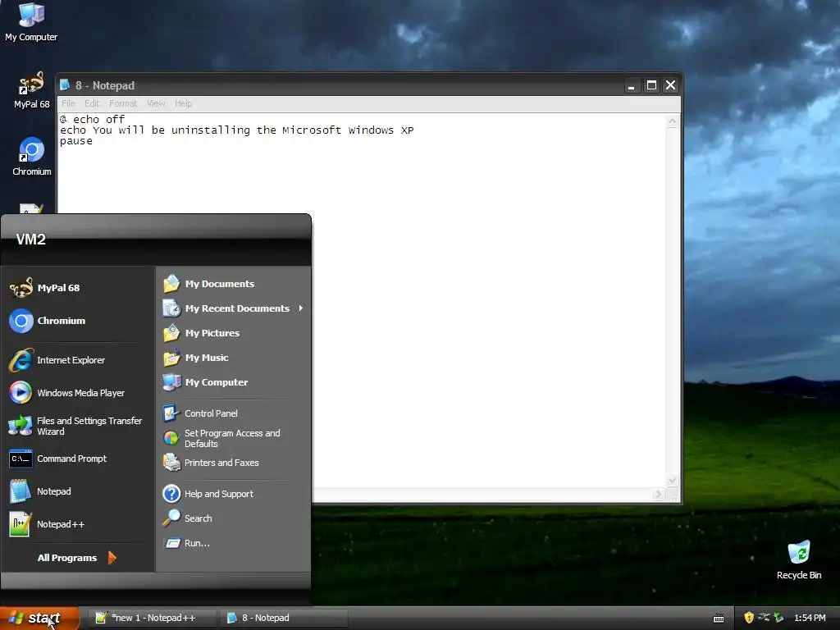Click the Chromium desktop shortcut
The image size is (840, 630).
pyautogui.click(x=32, y=157)
